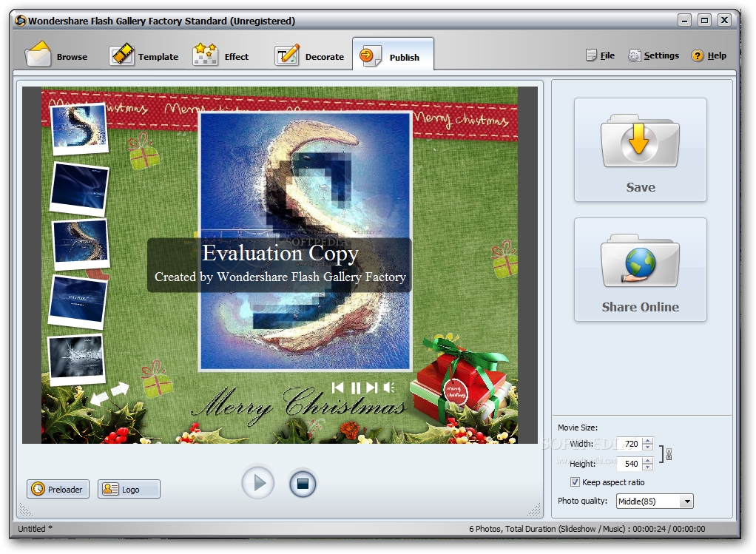The height and width of the screenshot is (554, 756).
Task: Switch to the Template tab
Action: (144, 55)
